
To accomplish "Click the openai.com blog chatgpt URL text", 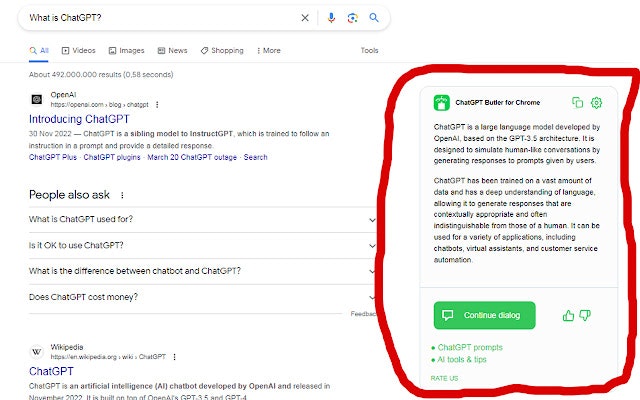I will coord(100,105).
